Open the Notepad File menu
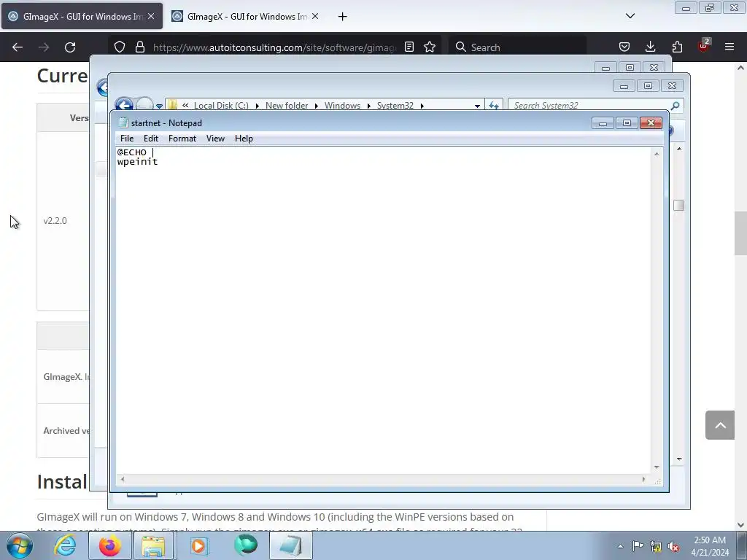Viewport: 747px width, 560px height. [x=127, y=139]
